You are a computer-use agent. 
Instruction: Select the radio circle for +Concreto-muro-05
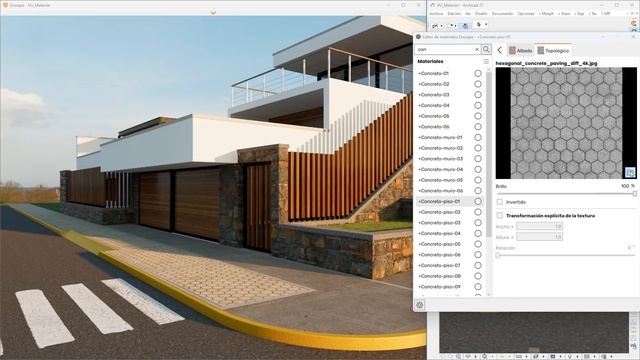click(478, 180)
